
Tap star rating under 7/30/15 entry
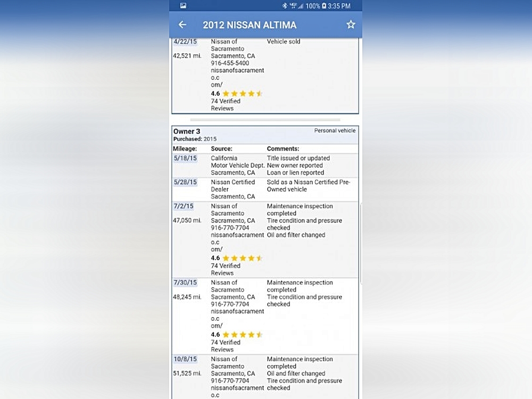coord(243,335)
